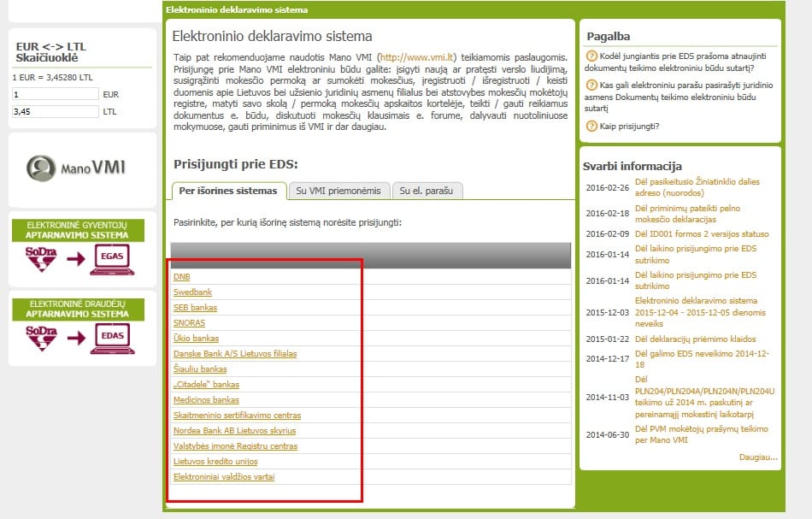Open the http://www.vmi.lt link
The height and width of the screenshot is (519, 812).
pyautogui.click(x=417, y=57)
